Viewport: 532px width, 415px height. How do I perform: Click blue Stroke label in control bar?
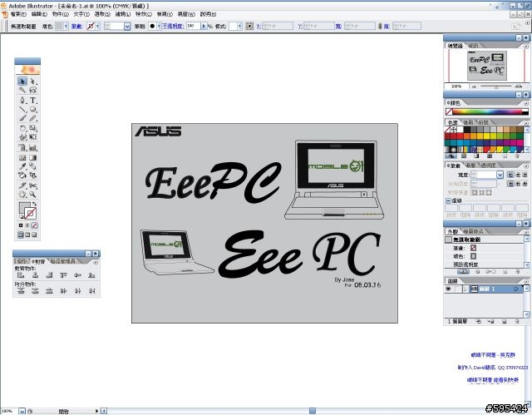click(76, 26)
